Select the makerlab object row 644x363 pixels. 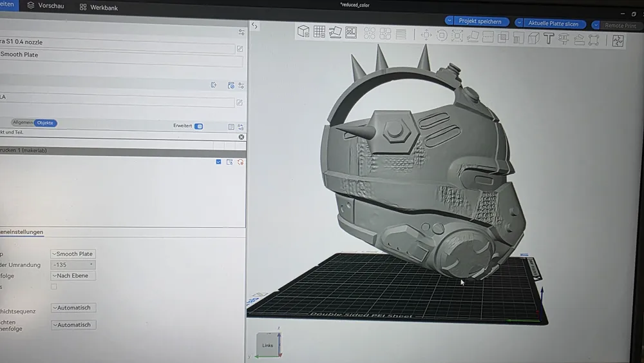click(123, 150)
